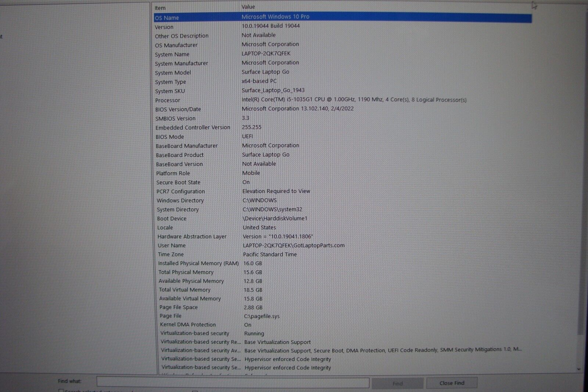588x392 pixels.
Task: Select the Time Zone row
Action: (343, 254)
